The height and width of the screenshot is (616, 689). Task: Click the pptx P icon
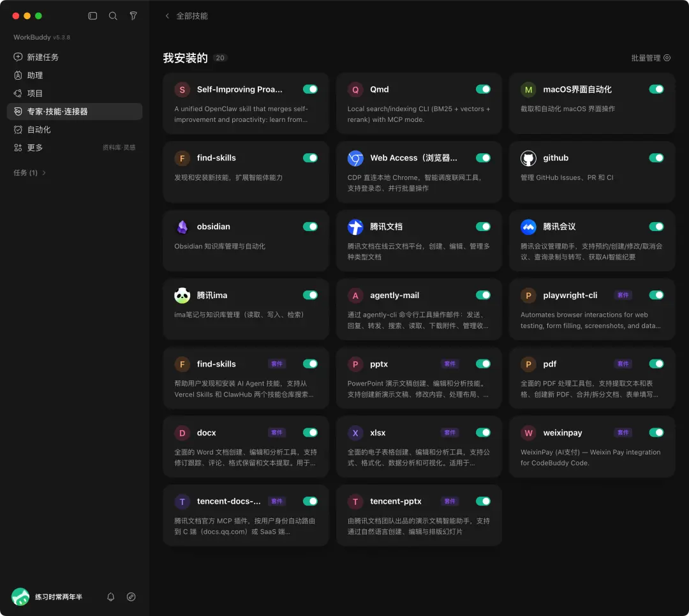pos(355,364)
